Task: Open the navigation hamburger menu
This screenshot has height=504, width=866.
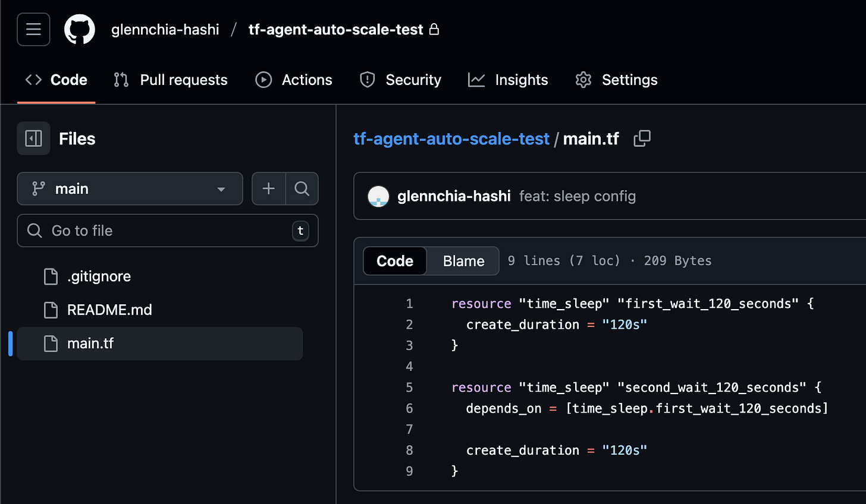Action: pos(33,29)
